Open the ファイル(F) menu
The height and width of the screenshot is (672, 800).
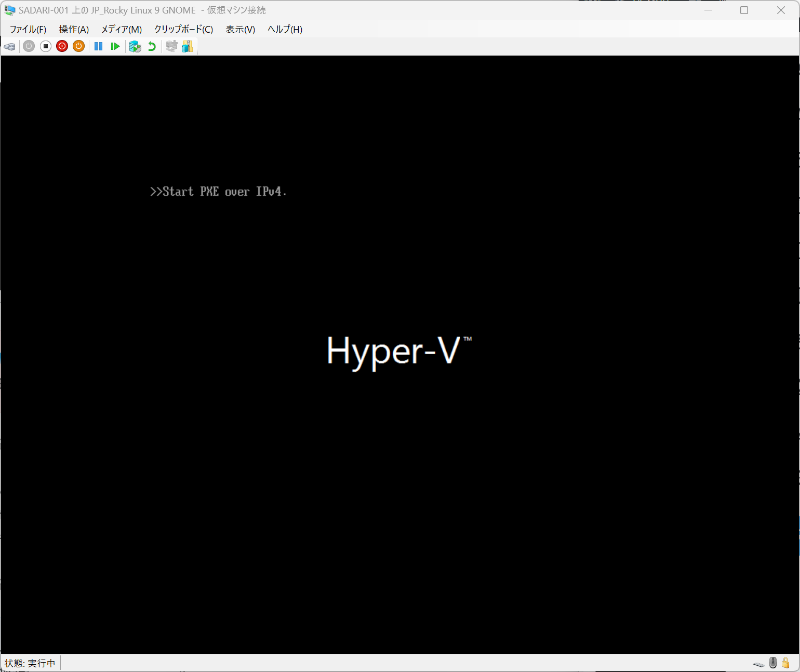point(28,30)
